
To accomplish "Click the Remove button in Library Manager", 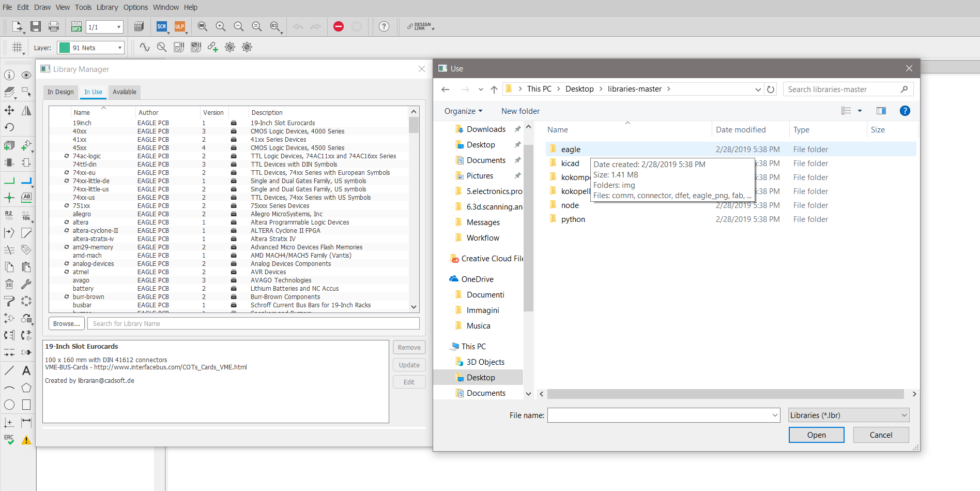I will pyautogui.click(x=409, y=348).
